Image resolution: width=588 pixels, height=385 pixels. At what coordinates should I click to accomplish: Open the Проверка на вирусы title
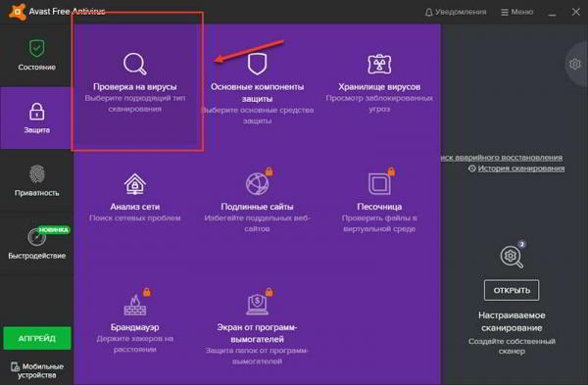[135, 86]
